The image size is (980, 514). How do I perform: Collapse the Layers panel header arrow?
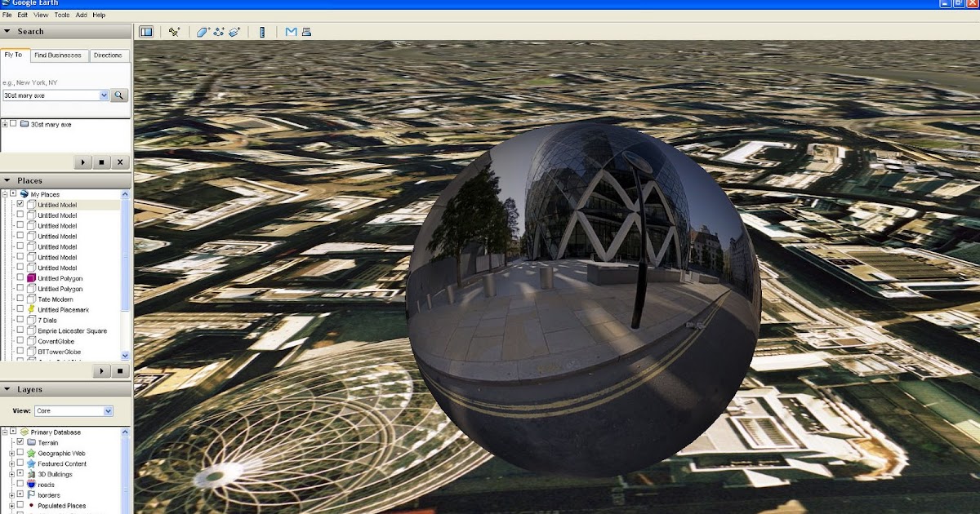7,390
